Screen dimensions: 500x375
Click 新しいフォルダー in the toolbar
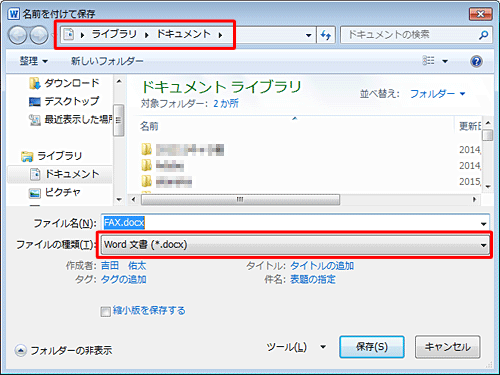pyautogui.click(x=107, y=61)
